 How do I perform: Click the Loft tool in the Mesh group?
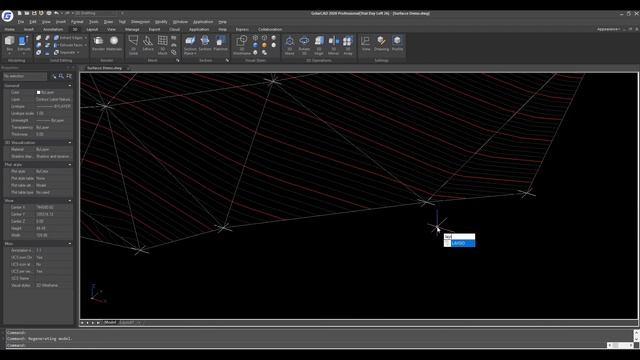(x=148, y=43)
